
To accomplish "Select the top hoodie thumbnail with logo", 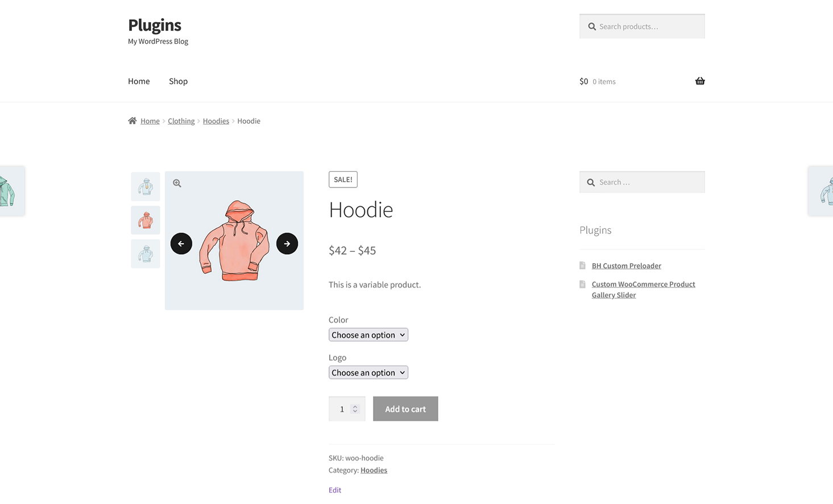I will tap(146, 187).
